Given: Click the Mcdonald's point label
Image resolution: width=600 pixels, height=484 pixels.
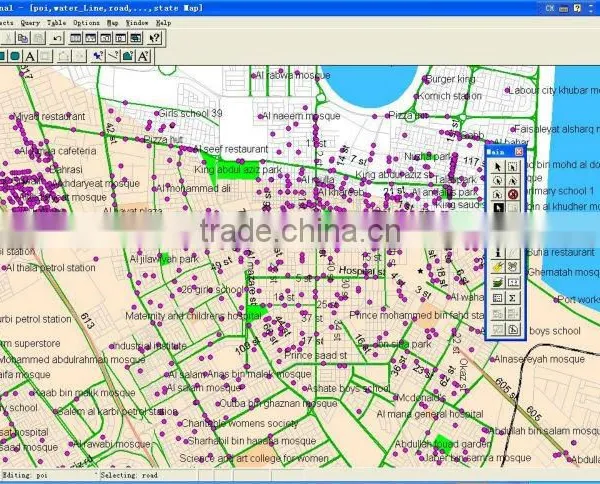Looking at the screenshot, I should 422,398.
